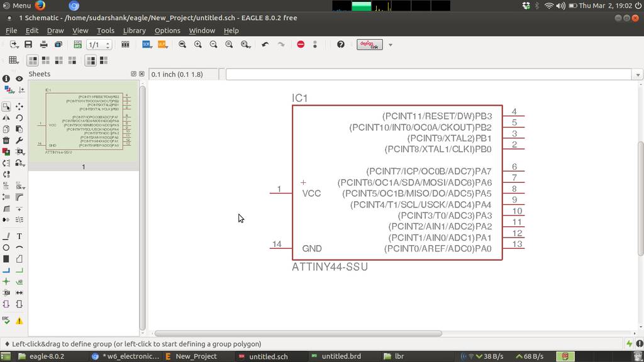
Task: Select the Mirror tool
Action: (x=6, y=118)
